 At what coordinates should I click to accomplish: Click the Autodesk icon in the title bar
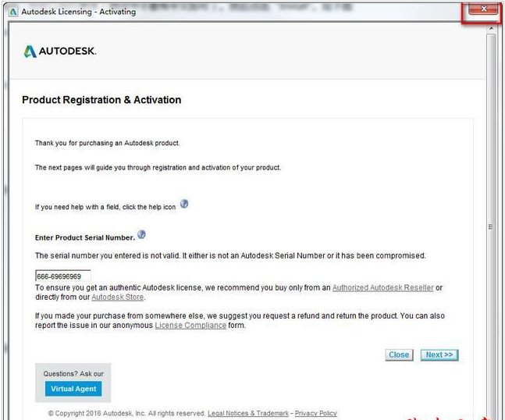[12, 11]
